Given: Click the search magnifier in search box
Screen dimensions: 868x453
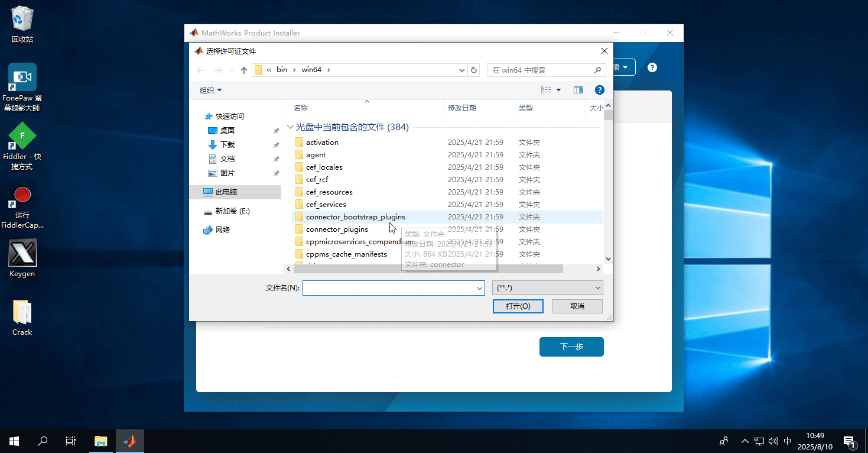Looking at the screenshot, I should point(598,70).
